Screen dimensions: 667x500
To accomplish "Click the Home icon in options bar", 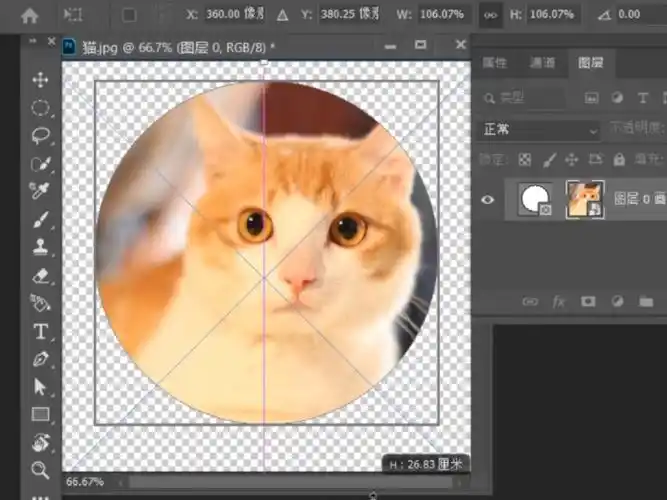I will coord(30,15).
